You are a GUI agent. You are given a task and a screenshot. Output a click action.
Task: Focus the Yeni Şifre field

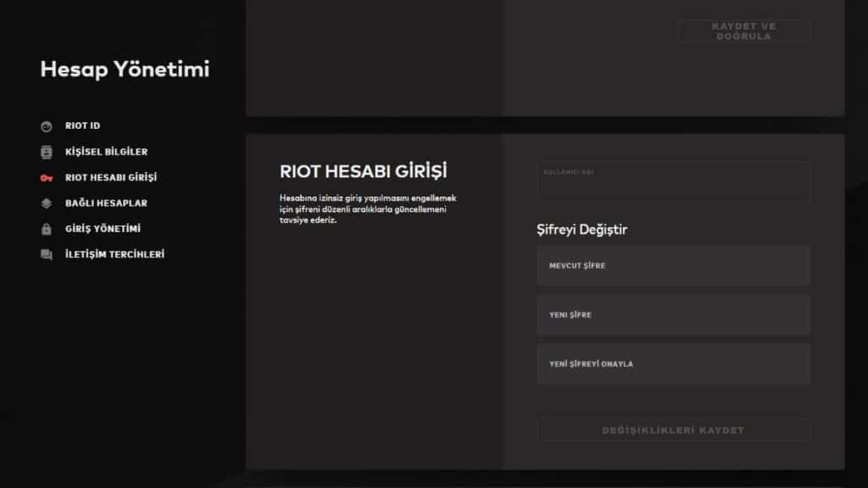tap(673, 315)
